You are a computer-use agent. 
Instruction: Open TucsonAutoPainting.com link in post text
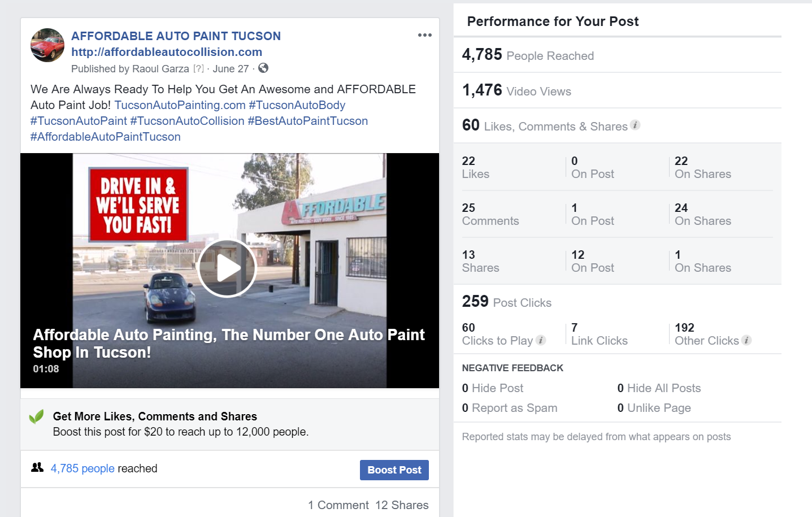[180, 105]
